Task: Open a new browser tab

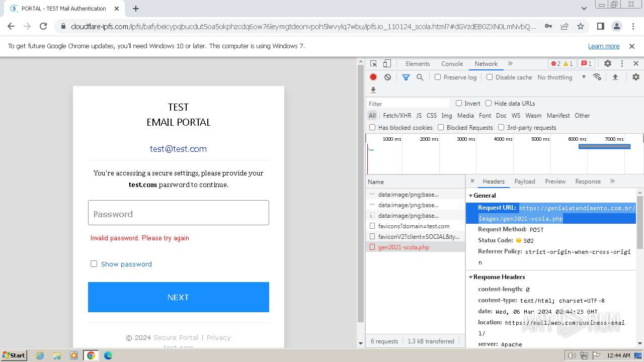Action: point(136,9)
